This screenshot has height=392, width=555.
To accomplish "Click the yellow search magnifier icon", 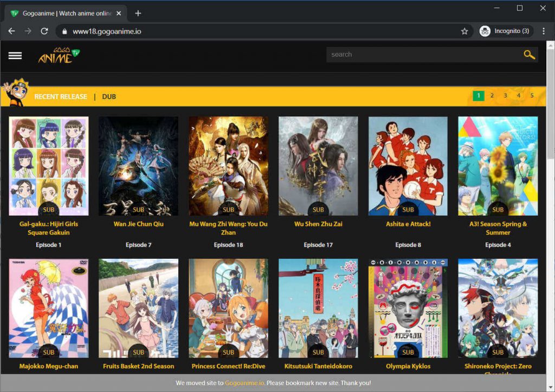I will click(x=529, y=55).
